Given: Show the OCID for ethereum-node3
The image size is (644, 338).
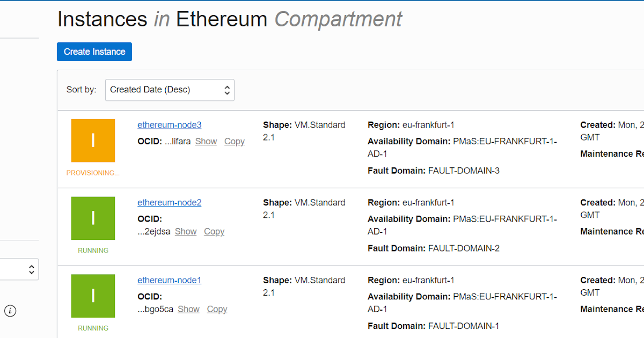Looking at the screenshot, I should (x=206, y=142).
